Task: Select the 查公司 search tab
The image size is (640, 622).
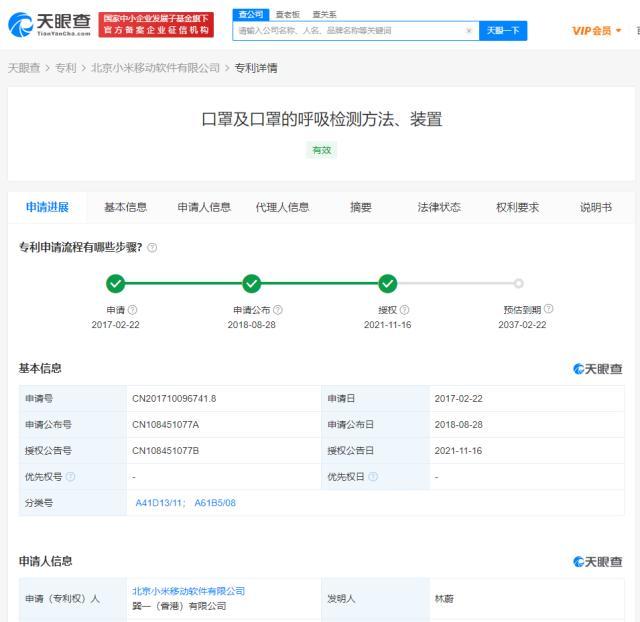Action: click(251, 14)
